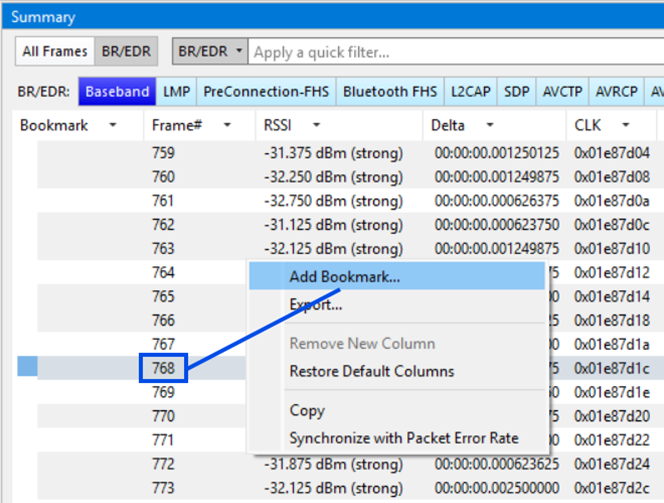This screenshot has width=664, height=503.
Task: Select frame number 760 cell
Action: pyautogui.click(x=163, y=177)
